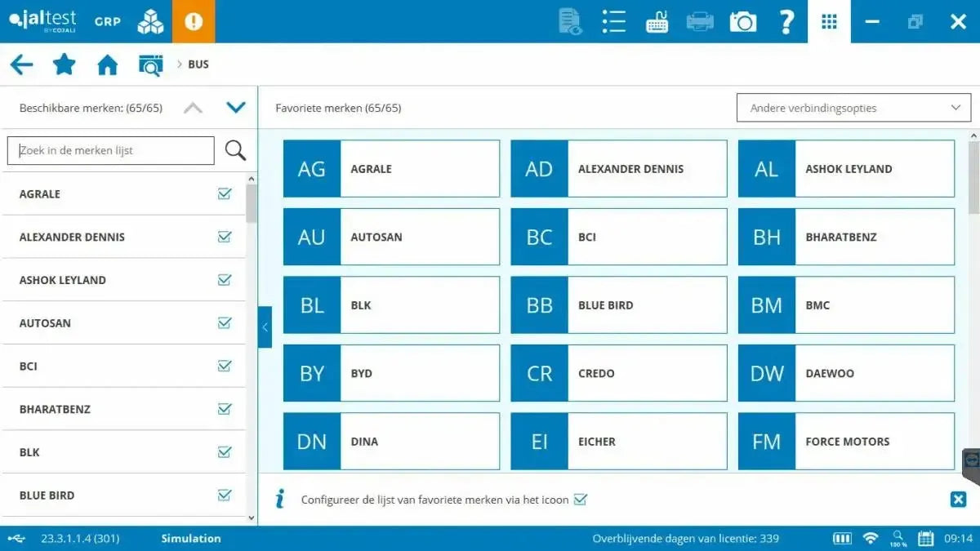Click the list view icon in toolbar
Viewport: 980px width, 551px height.
point(613,21)
